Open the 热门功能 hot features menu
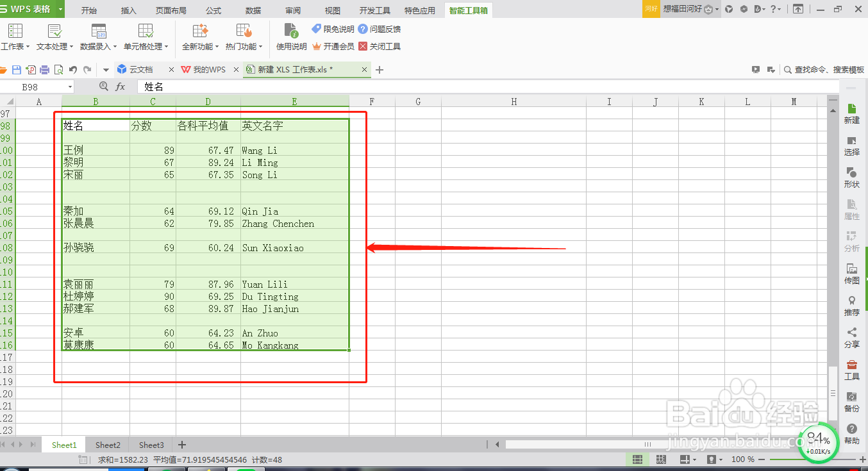The image size is (868, 471). [244, 37]
